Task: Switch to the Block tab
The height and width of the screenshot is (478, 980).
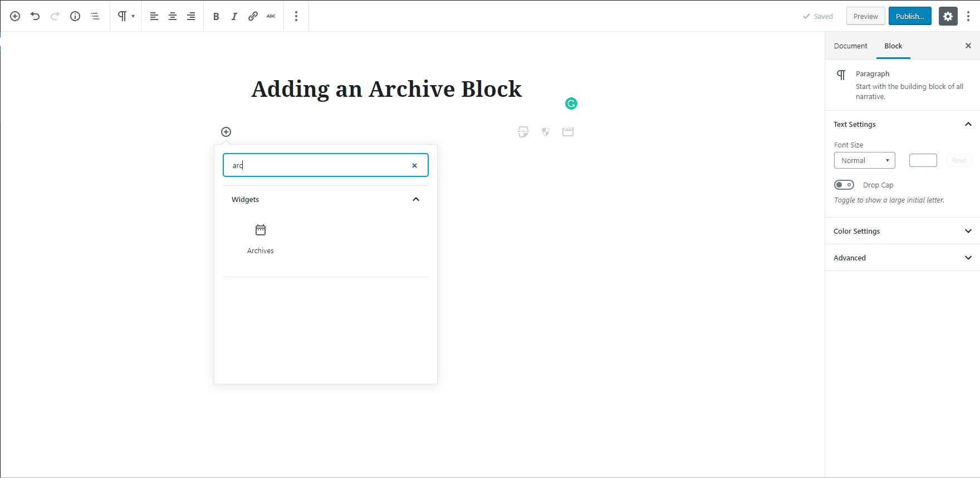Action: (x=893, y=46)
